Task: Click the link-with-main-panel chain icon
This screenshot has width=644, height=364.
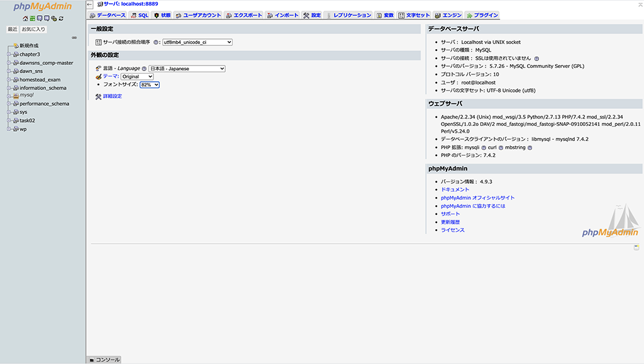Action: (74, 37)
